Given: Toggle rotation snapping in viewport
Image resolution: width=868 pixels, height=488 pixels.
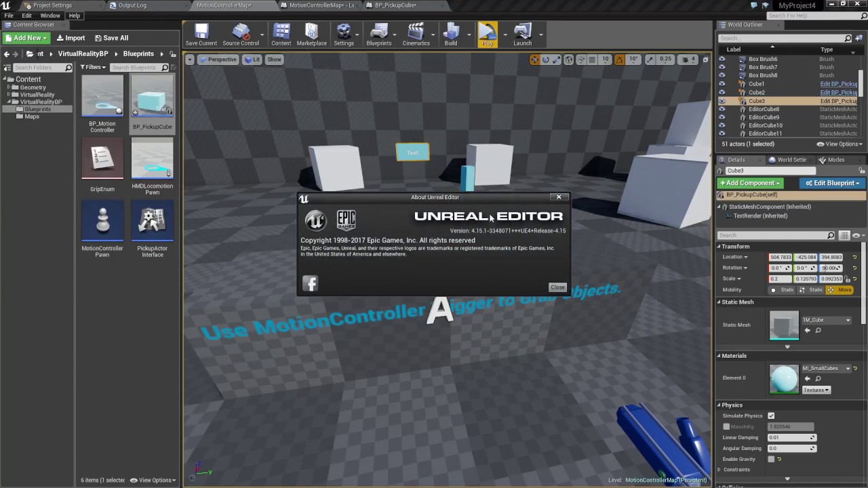Looking at the screenshot, I should click(x=619, y=60).
